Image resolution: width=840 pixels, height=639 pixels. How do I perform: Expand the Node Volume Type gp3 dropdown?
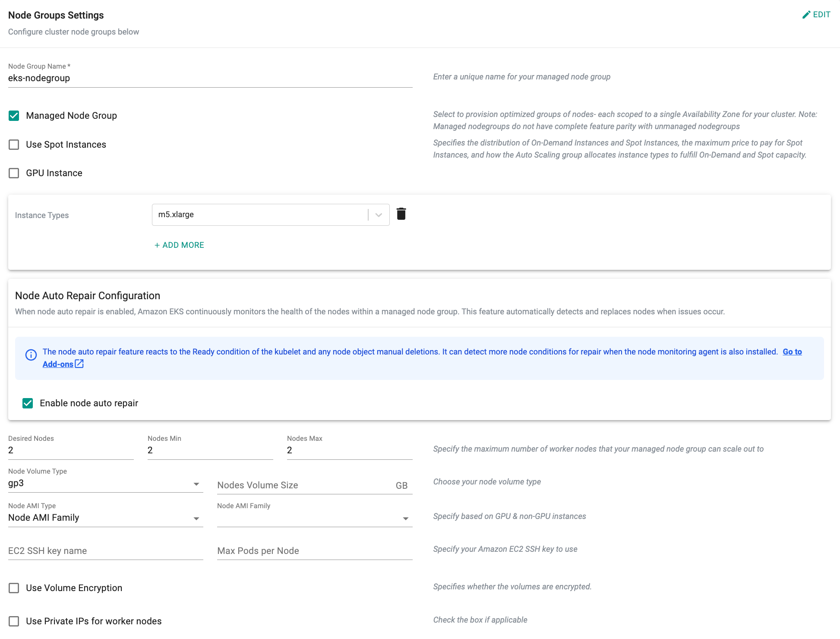tap(196, 484)
